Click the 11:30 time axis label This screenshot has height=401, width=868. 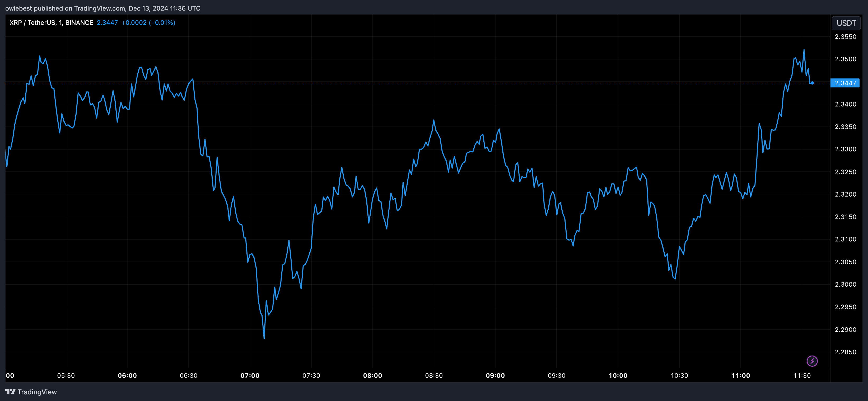tap(802, 376)
